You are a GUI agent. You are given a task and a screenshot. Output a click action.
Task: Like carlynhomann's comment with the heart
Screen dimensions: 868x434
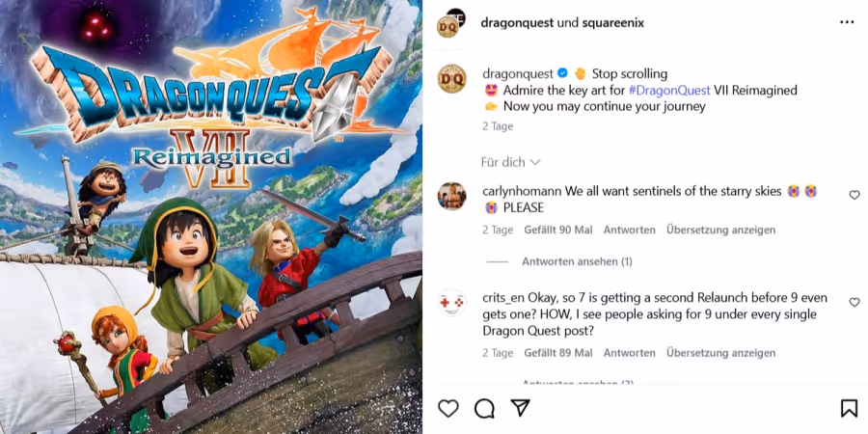click(854, 195)
